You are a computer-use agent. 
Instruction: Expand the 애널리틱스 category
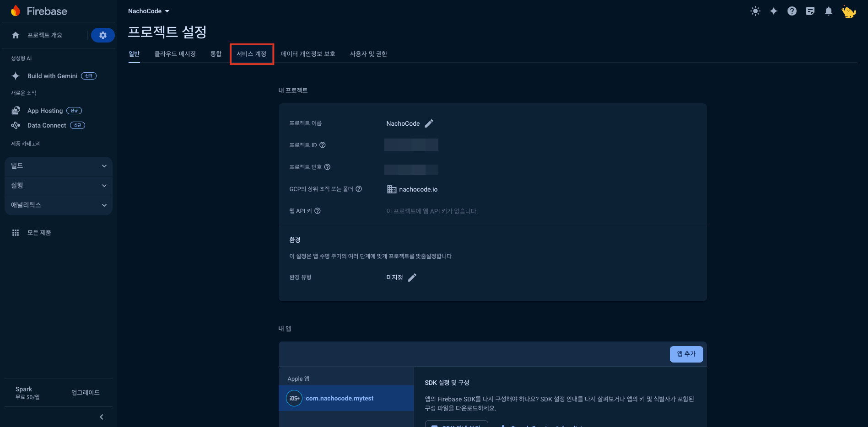click(59, 205)
